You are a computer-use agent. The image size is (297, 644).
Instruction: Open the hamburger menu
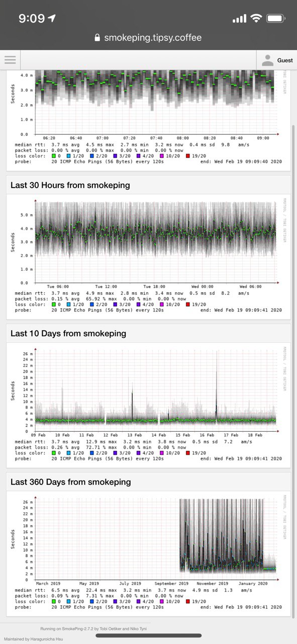[10, 60]
